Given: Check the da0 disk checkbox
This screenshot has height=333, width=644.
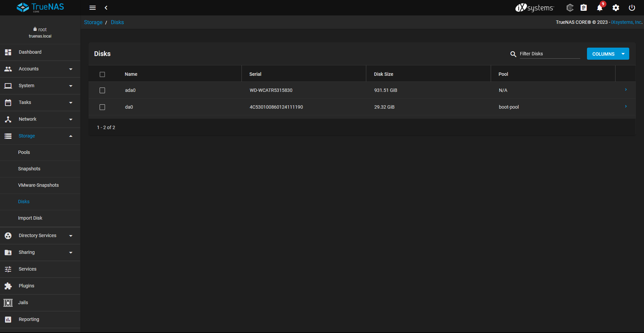Looking at the screenshot, I should (x=102, y=107).
